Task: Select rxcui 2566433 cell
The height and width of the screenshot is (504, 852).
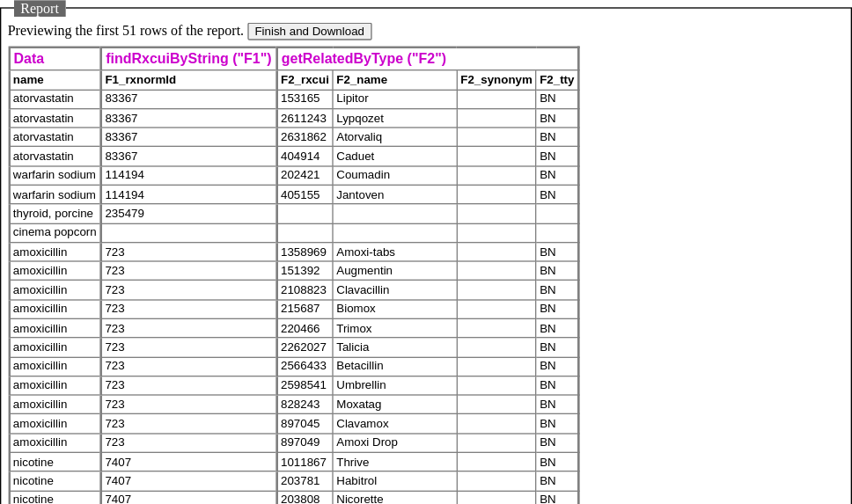Action: [x=305, y=367]
